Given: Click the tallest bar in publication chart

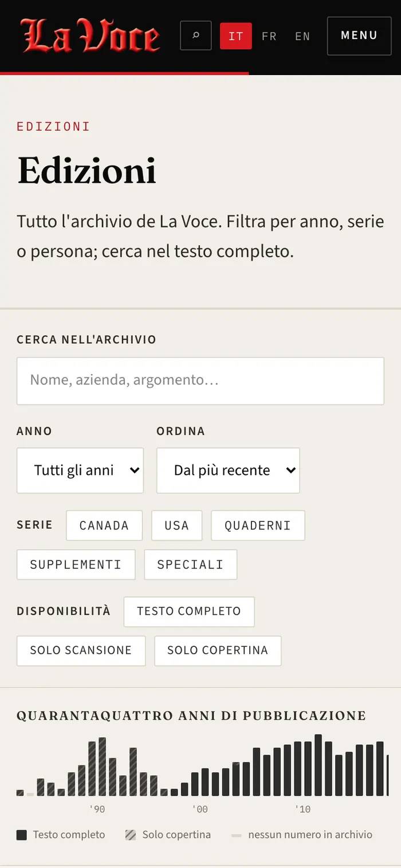Looking at the screenshot, I should pos(318,765).
